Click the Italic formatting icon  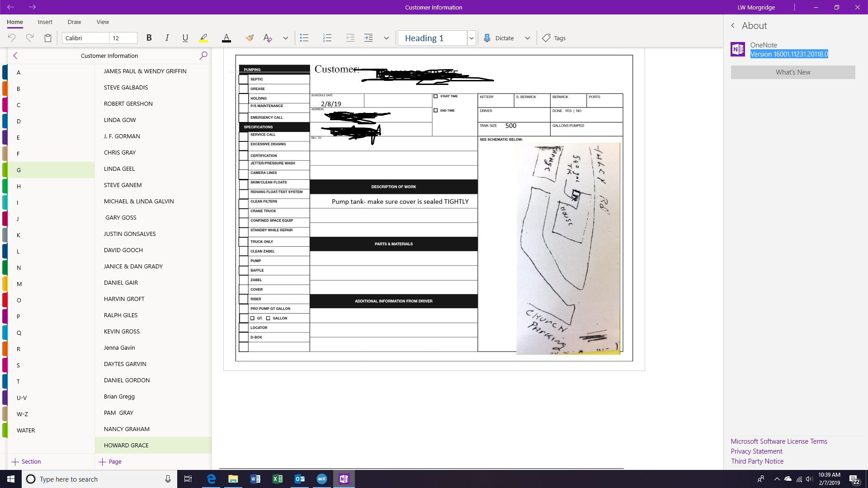point(167,38)
